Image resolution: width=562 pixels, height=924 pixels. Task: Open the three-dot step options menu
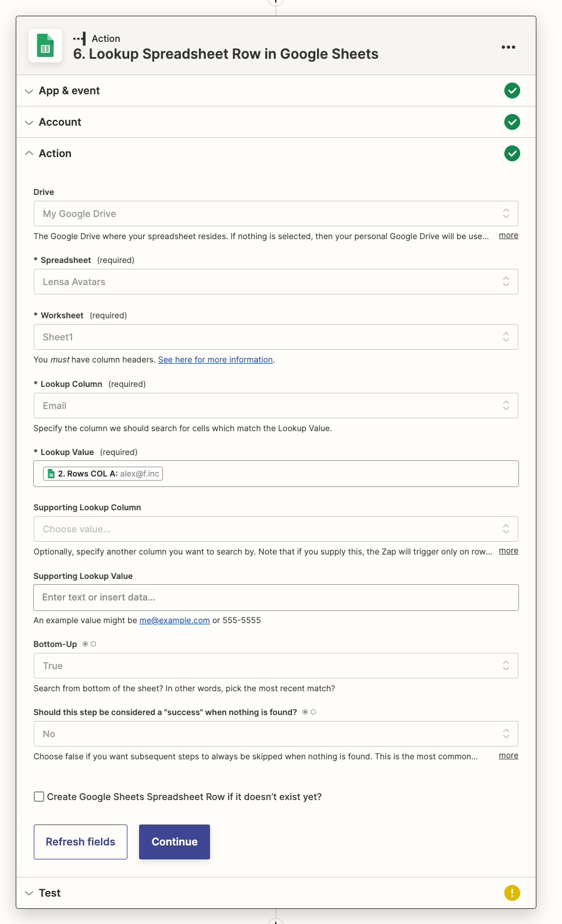click(508, 47)
